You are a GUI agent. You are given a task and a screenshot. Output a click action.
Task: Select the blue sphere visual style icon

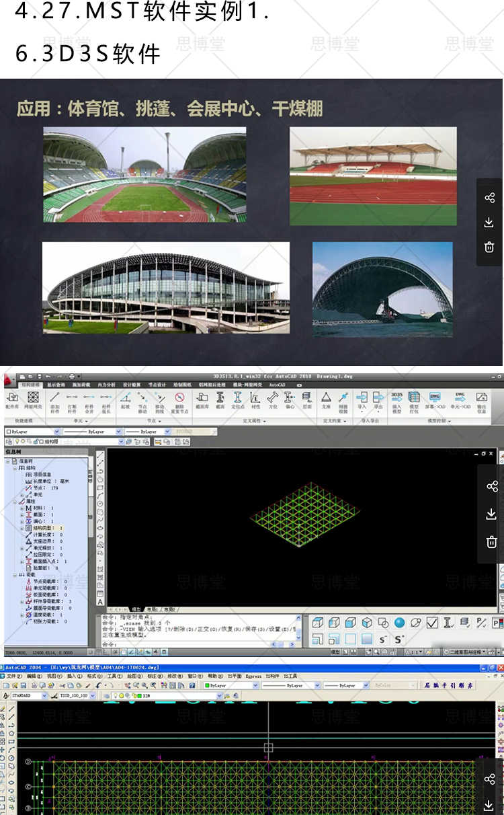[x=400, y=623]
